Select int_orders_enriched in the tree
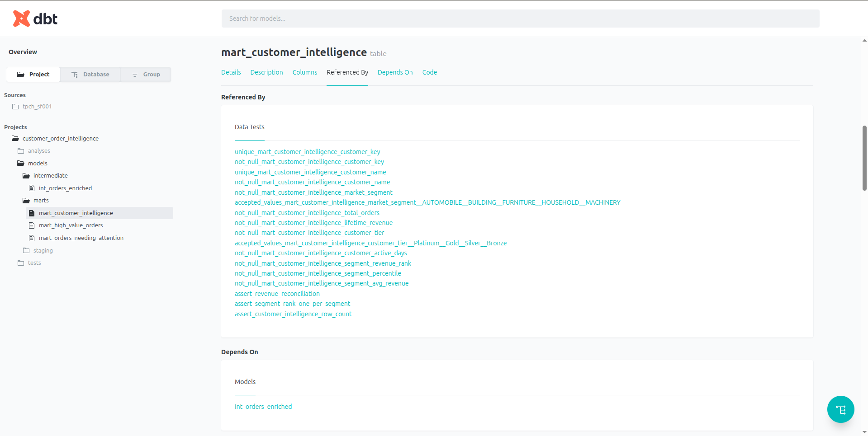The width and height of the screenshot is (868, 436). (x=65, y=188)
